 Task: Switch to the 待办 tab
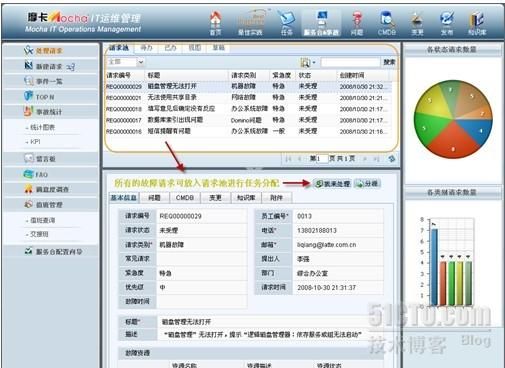click(146, 48)
